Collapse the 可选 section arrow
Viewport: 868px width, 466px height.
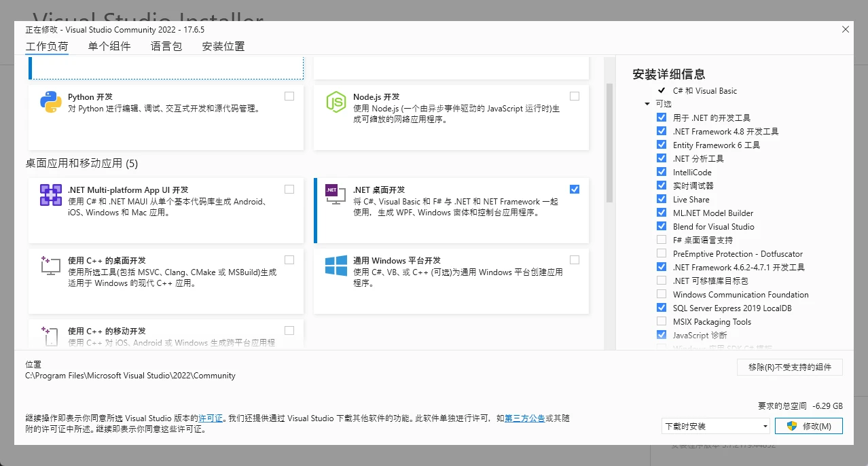647,104
